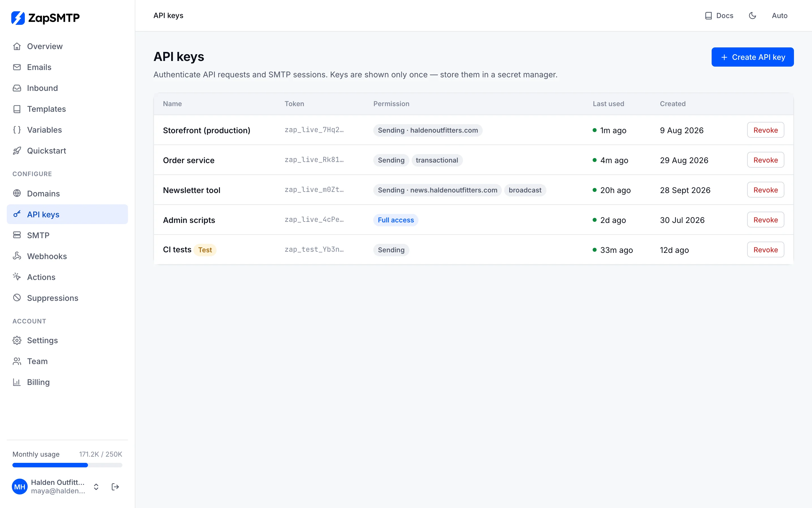Go to Overview page
Viewport: 812px width, 508px height.
tap(67, 46)
